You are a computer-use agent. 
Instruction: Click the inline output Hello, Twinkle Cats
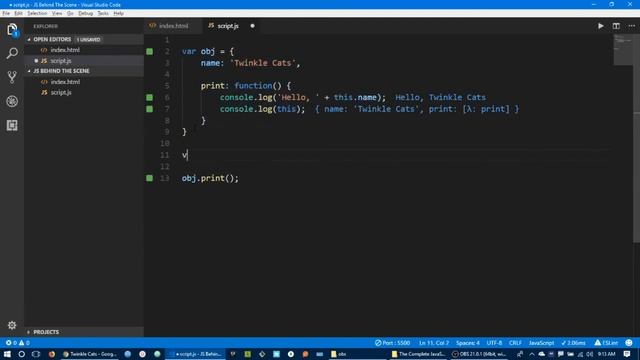(x=440, y=97)
